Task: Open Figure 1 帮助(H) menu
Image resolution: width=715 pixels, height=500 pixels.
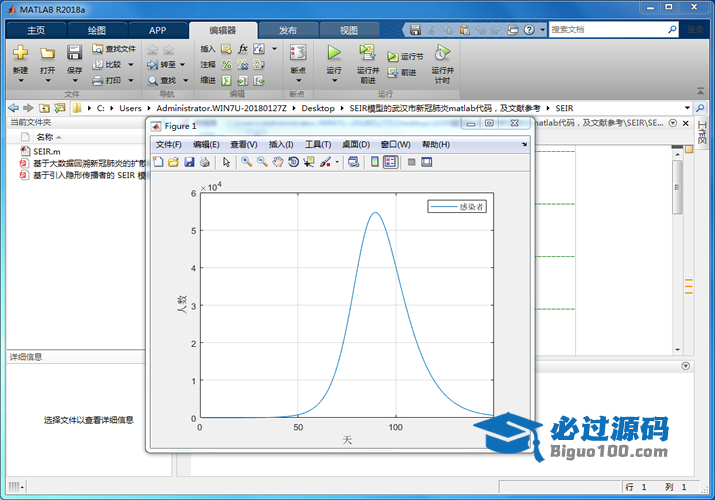Action: coord(436,144)
